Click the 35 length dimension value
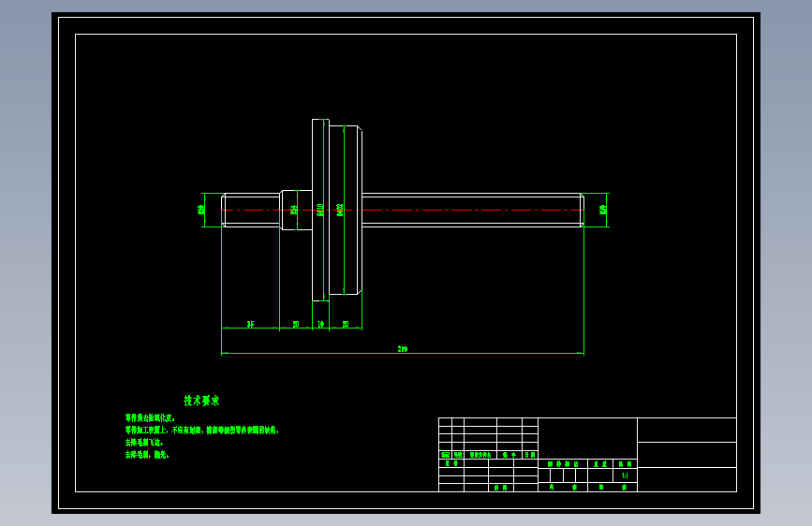The image size is (812, 526). point(251,324)
